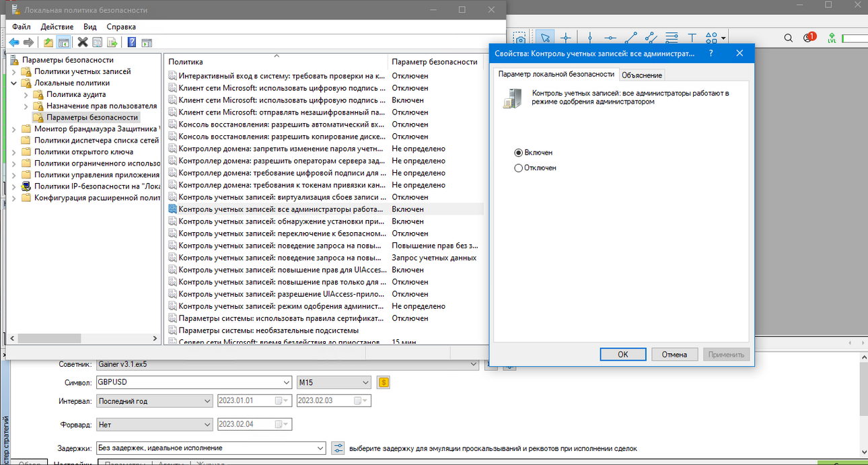
Task: Open the Интервал Последний год dropdown
Action: pyautogui.click(x=207, y=401)
